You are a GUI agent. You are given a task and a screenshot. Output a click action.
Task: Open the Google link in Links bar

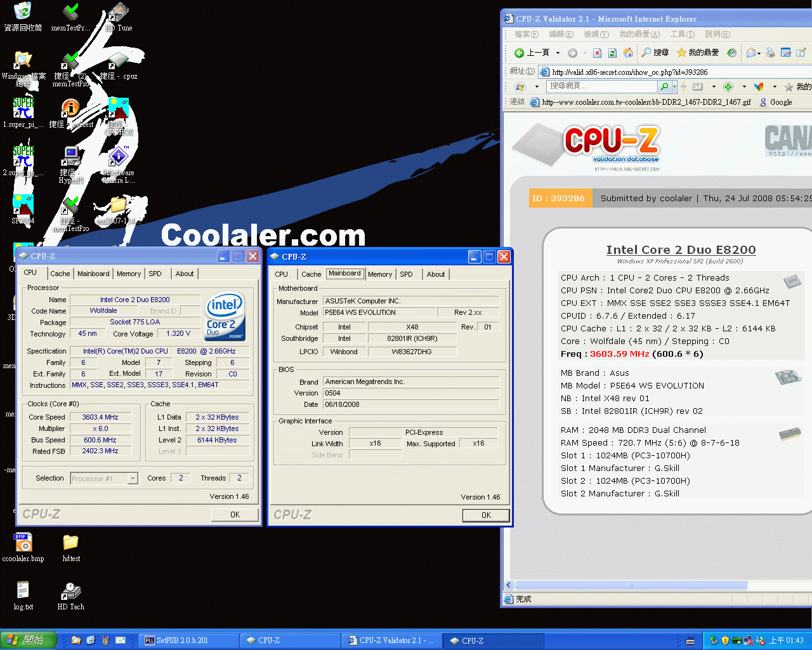point(776,102)
